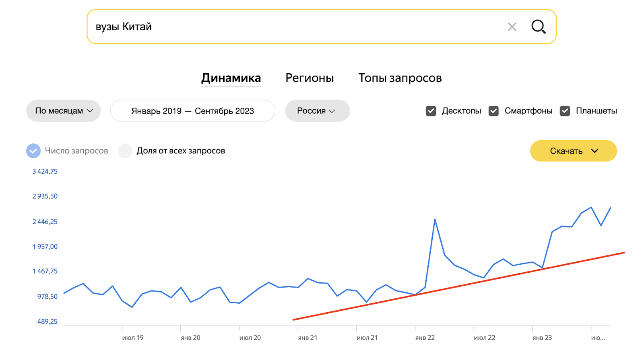Click the y-axis value 2 446,25
Viewport: 644px width, 346px height.
tap(45, 222)
